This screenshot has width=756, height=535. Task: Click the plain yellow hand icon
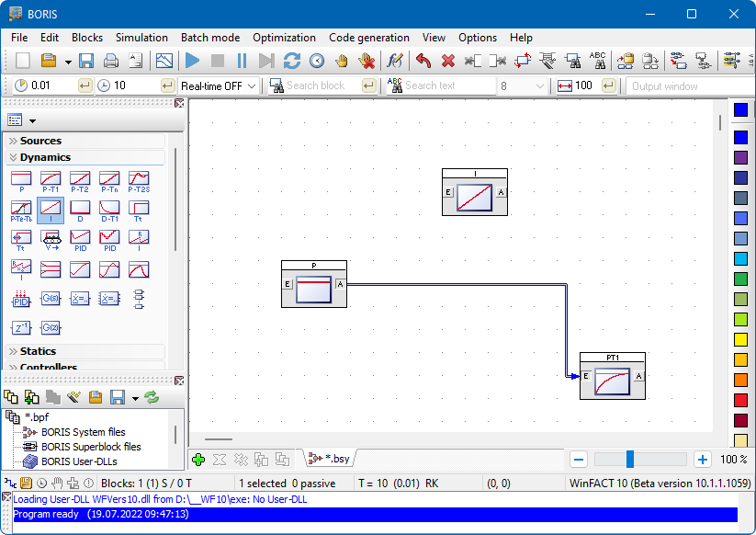342,61
